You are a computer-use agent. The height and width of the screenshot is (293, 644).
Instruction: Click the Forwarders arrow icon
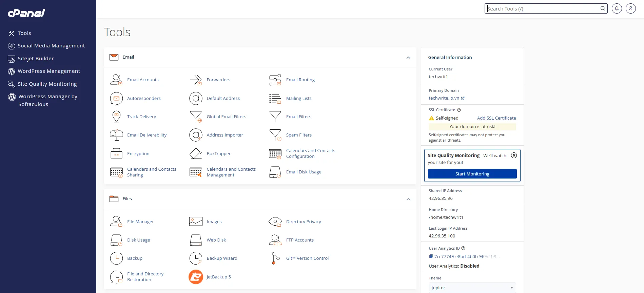[196, 80]
